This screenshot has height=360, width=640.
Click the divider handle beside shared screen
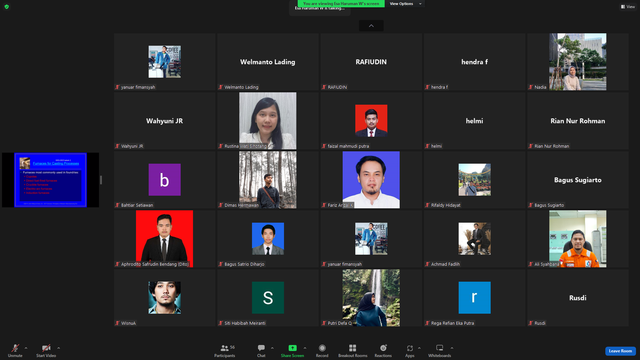coord(101,180)
